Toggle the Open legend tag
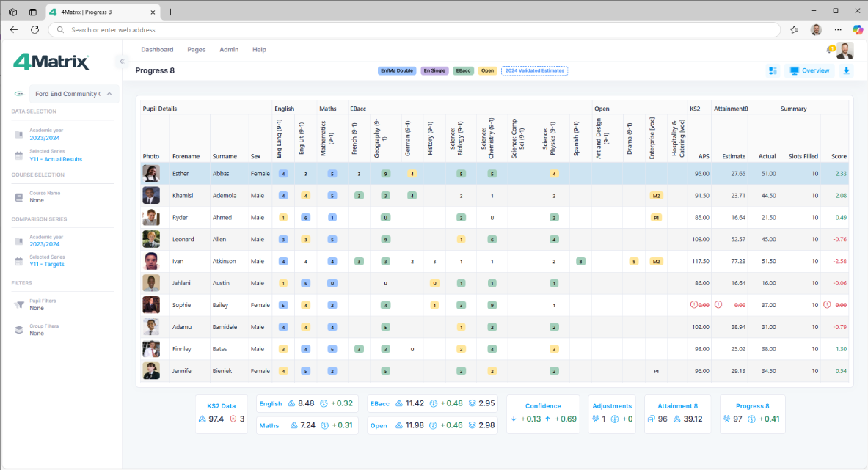Viewport: 868px width, 470px height. click(487, 70)
